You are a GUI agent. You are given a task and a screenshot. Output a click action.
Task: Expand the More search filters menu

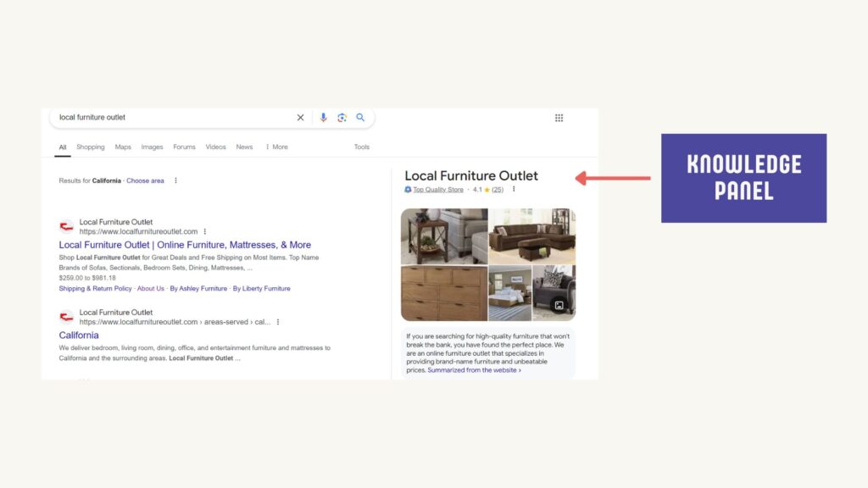click(277, 147)
